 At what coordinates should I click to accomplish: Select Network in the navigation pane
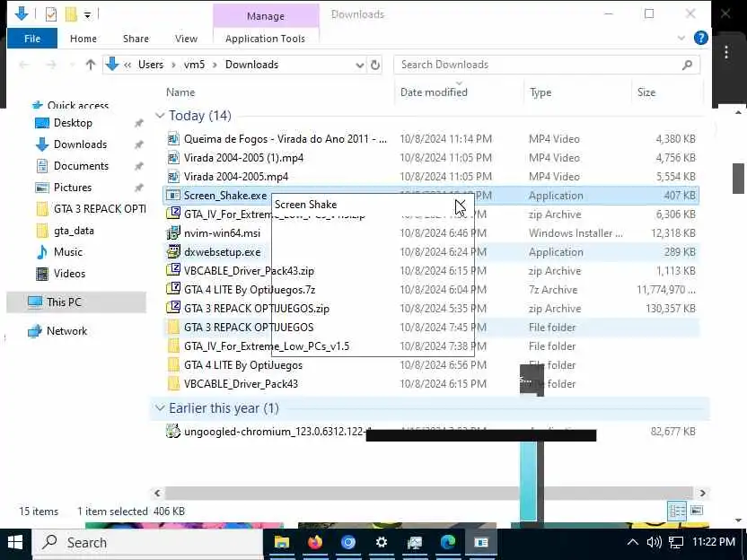pyautogui.click(x=66, y=331)
